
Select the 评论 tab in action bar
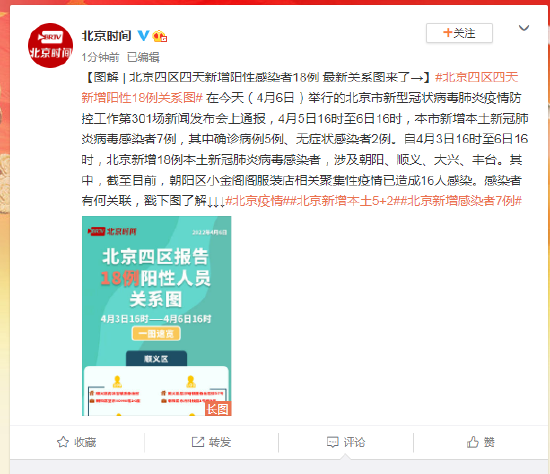tap(346, 442)
